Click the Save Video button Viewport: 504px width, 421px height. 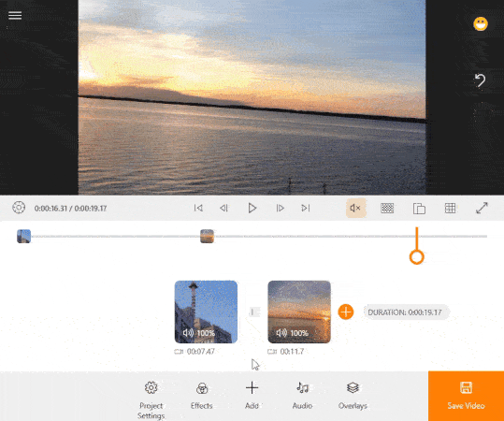(x=466, y=396)
